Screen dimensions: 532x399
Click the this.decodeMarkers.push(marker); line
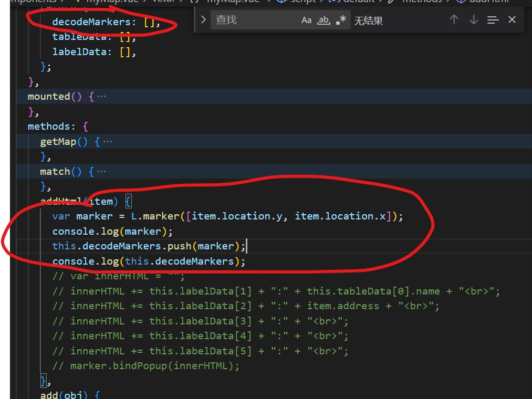[149, 246]
